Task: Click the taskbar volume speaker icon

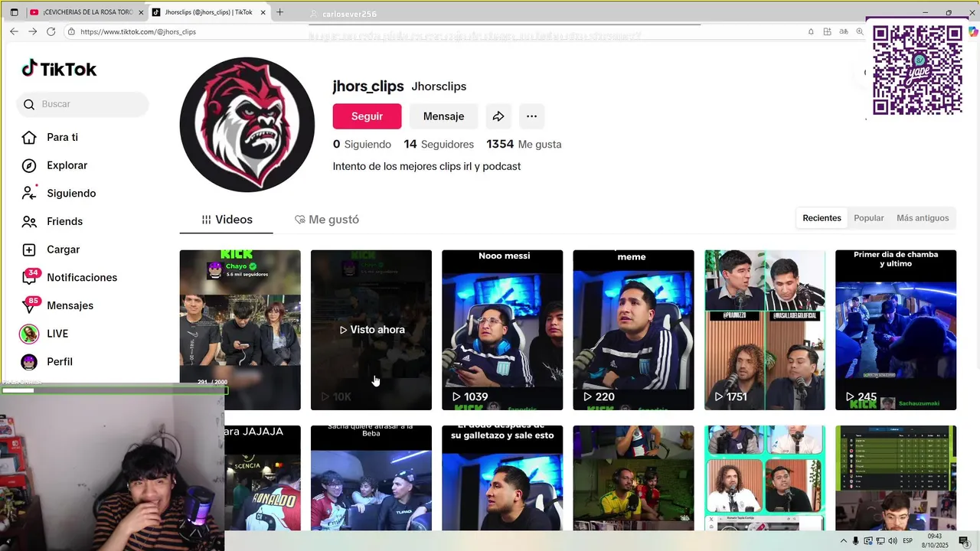Action: pos(892,541)
